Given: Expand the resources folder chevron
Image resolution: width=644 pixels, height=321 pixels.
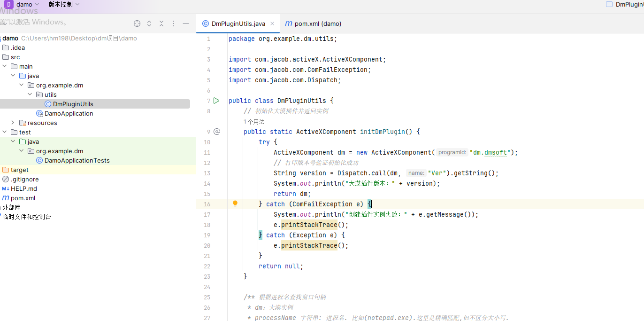Looking at the screenshot, I should click(13, 123).
